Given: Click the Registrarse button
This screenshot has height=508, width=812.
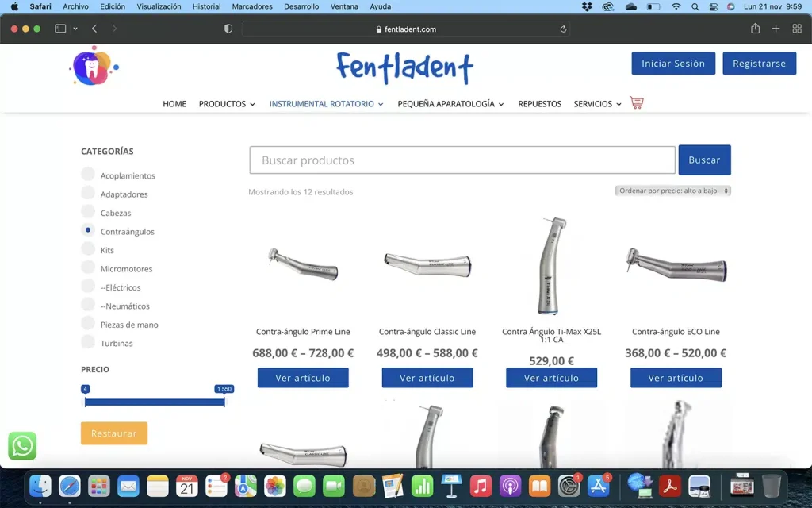Looking at the screenshot, I should pyautogui.click(x=759, y=63).
